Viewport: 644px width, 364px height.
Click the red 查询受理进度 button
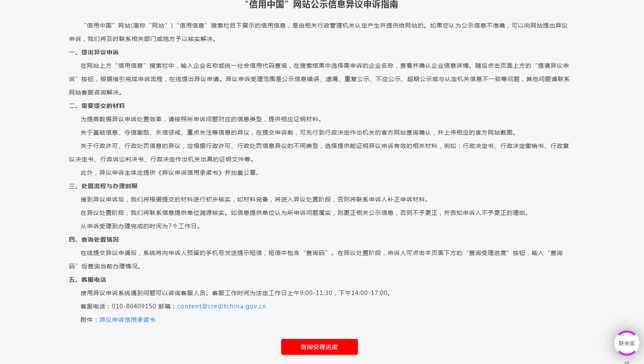(319, 347)
